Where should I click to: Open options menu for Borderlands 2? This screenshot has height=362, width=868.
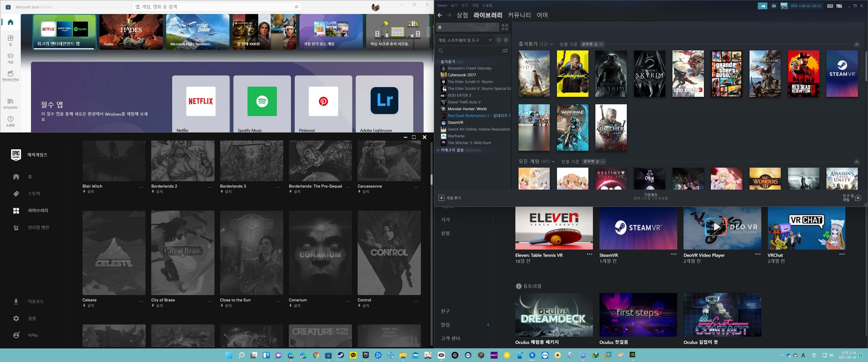click(x=210, y=187)
